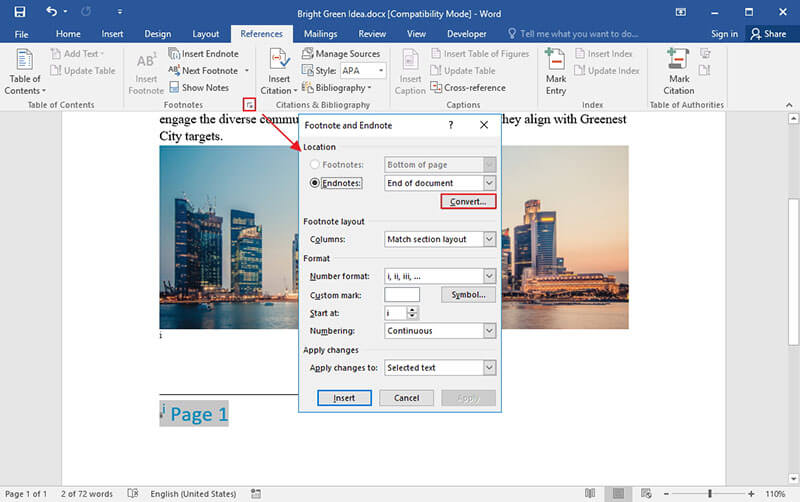This screenshot has width=800, height=502.
Task: Open Apply changes to dropdown
Action: pyautogui.click(x=489, y=367)
